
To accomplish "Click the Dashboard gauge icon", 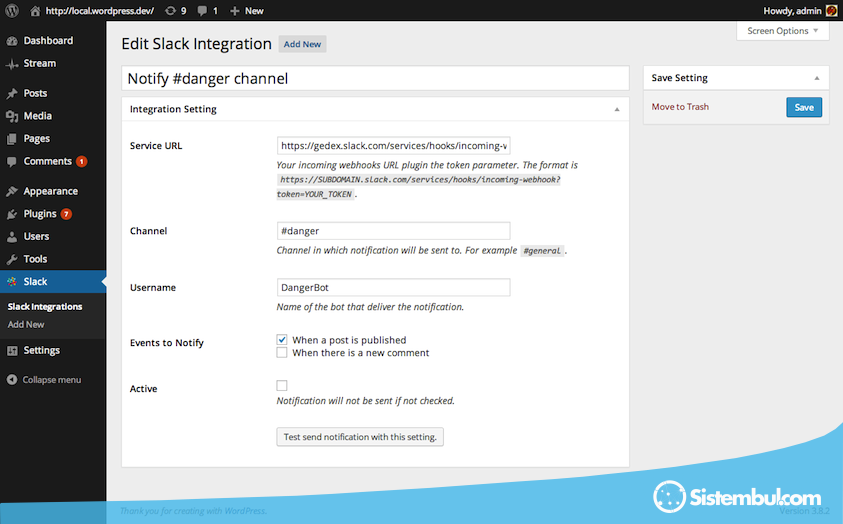I will point(12,41).
